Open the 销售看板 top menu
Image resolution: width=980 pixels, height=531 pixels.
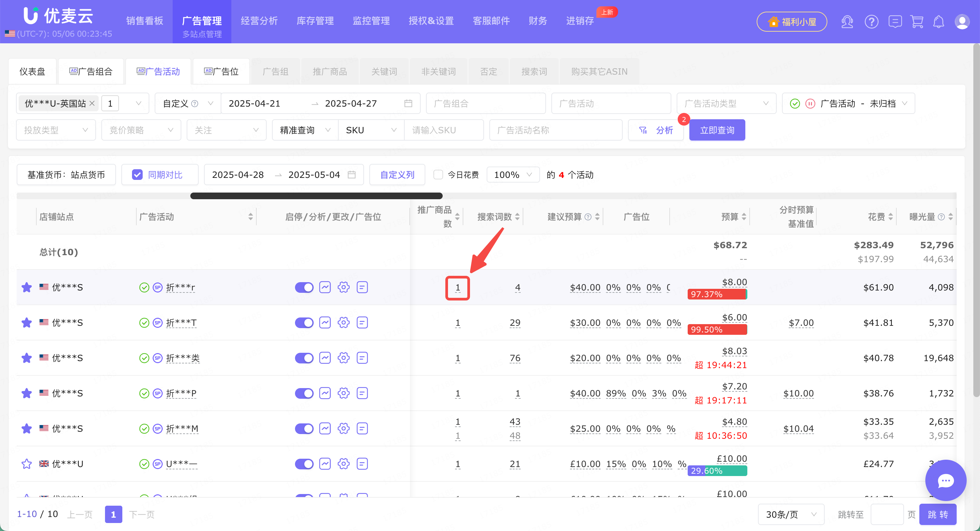tap(145, 21)
